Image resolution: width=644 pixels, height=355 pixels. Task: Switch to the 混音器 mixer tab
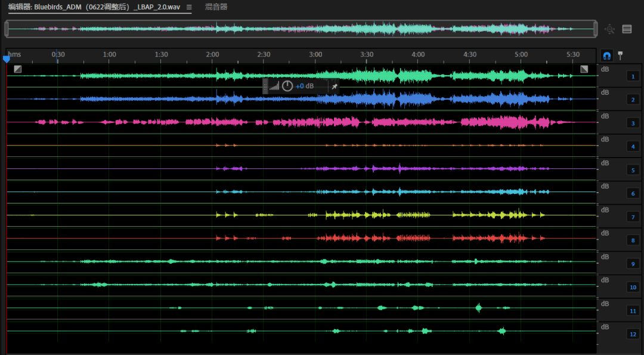pos(216,7)
